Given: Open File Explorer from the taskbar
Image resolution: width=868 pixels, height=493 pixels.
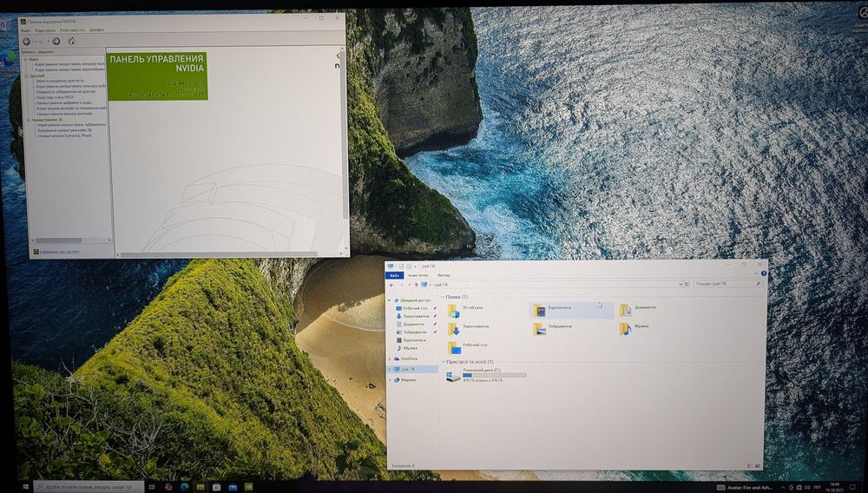Looking at the screenshot, I should [x=201, y=487].
